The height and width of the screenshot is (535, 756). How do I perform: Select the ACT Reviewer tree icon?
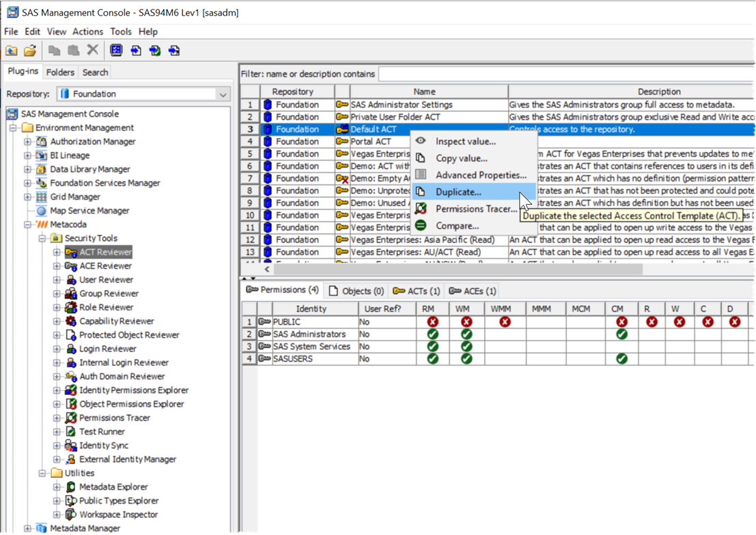coord(71,252)
